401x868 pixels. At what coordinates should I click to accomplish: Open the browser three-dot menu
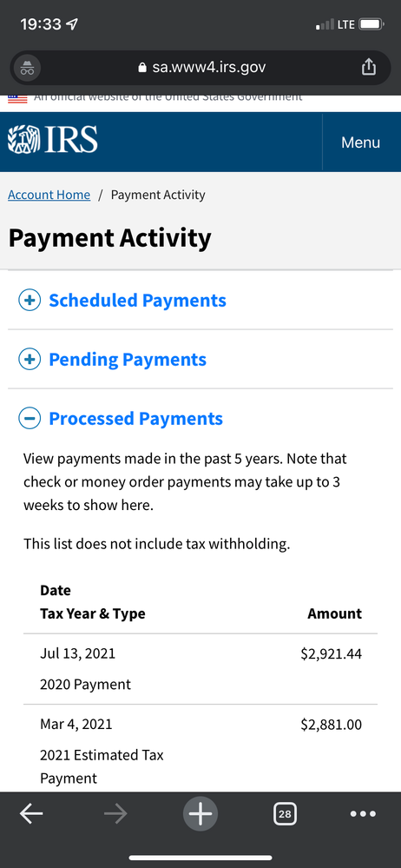tap(364, 814)
